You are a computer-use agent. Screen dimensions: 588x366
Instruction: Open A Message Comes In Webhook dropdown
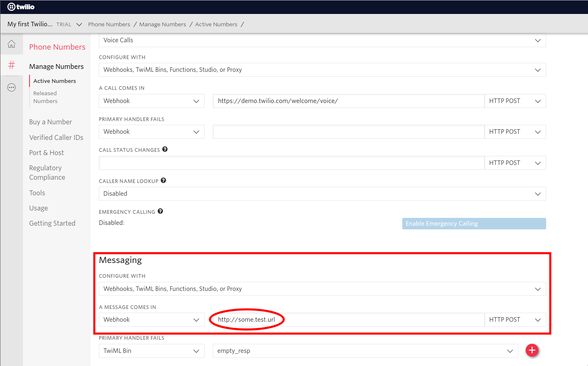pos(152,320)
